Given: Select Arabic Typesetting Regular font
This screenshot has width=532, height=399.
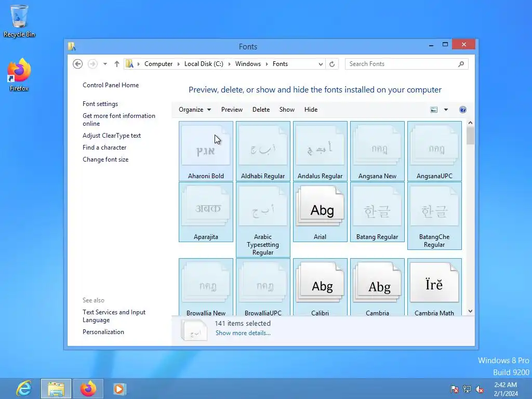Looking at the screenshot, I should [x=263, y=220].
